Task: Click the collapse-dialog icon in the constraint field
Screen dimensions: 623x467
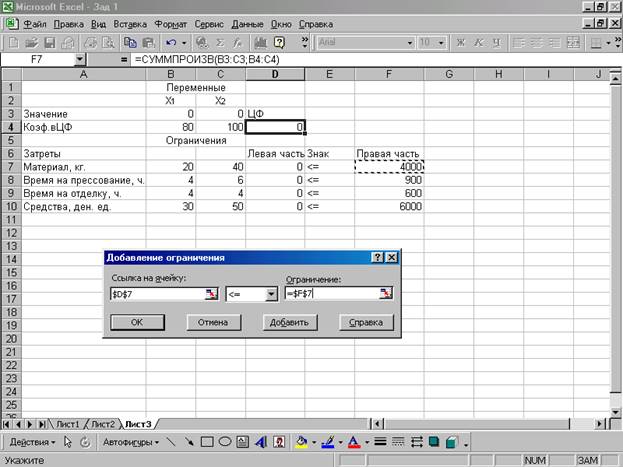Action: [386, 294]
